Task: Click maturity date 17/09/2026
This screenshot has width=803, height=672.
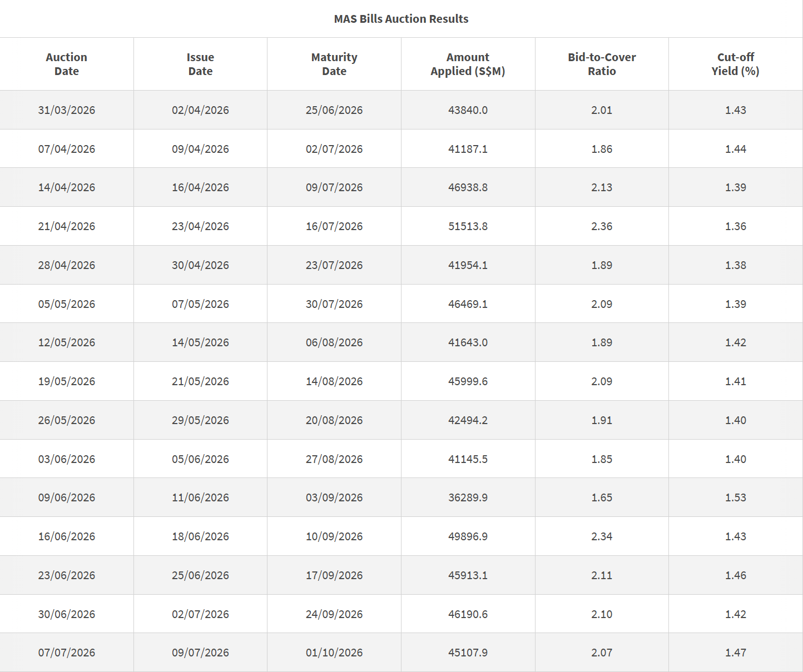Action: point(334,575)
